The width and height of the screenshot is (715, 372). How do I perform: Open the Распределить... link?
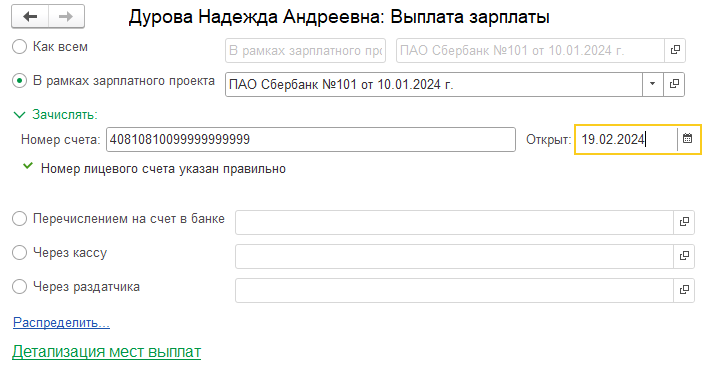pos(61,322)
